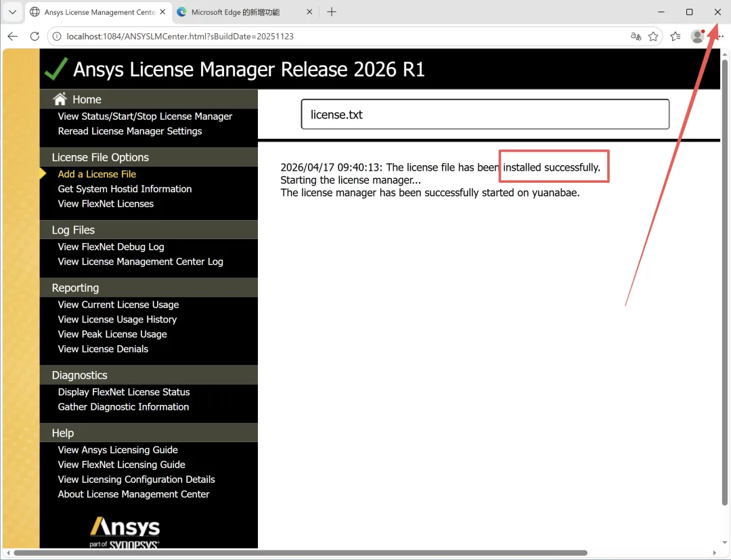Open About License Management Center
Viewport: 731px width, 560px height.
point(134,494)
